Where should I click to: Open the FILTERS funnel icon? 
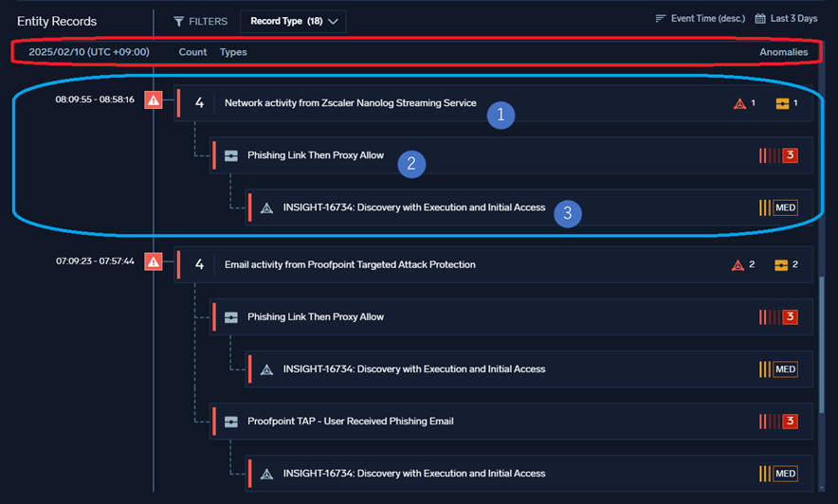[178, 22]
